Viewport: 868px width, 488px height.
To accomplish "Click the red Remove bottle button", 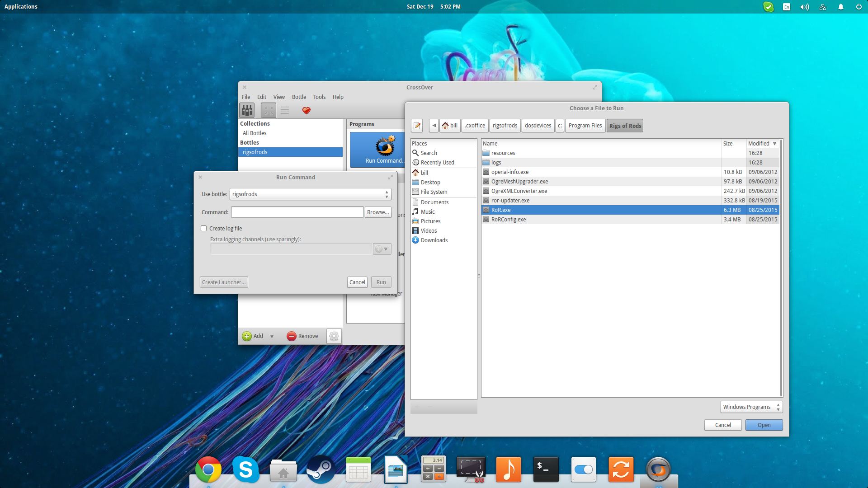I will (302, 336).
